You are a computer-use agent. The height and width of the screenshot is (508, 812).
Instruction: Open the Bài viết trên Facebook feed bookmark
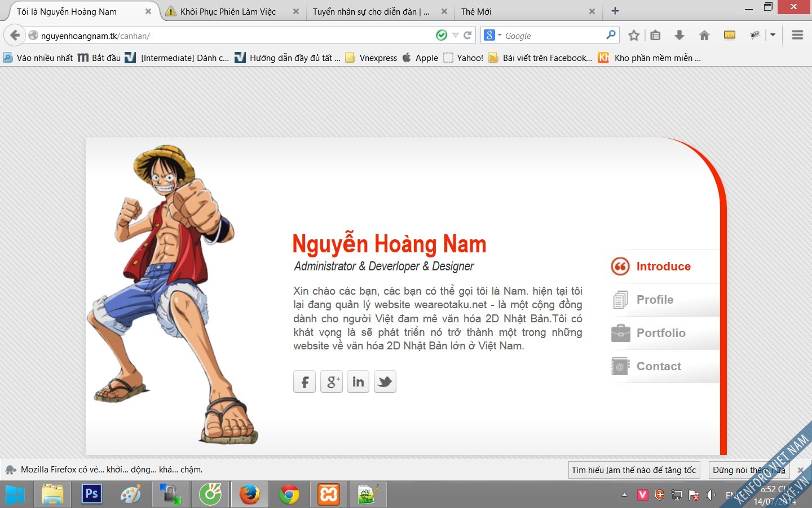541,58
